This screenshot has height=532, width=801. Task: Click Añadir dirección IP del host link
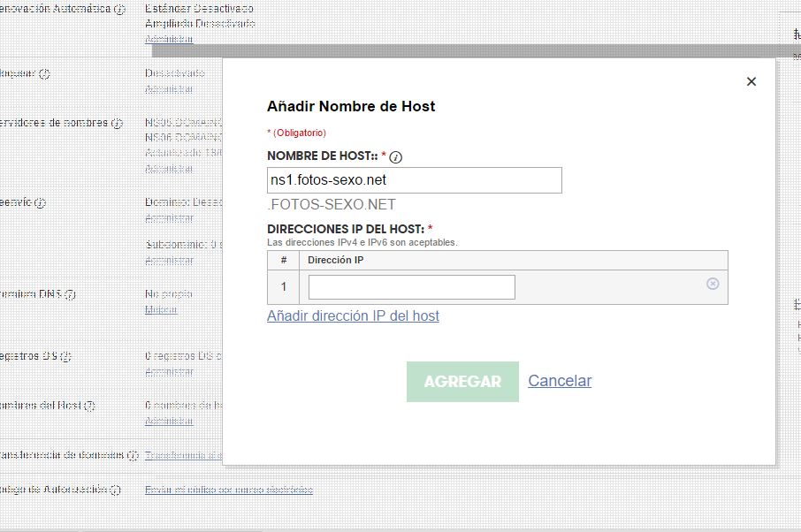click(x=353, y=316)
